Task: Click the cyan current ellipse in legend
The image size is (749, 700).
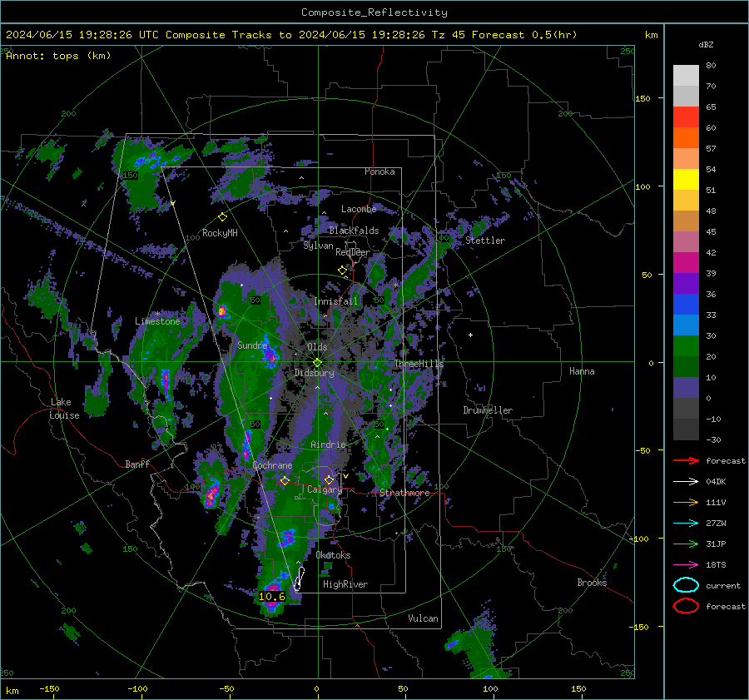Action: tap(686, 585)
